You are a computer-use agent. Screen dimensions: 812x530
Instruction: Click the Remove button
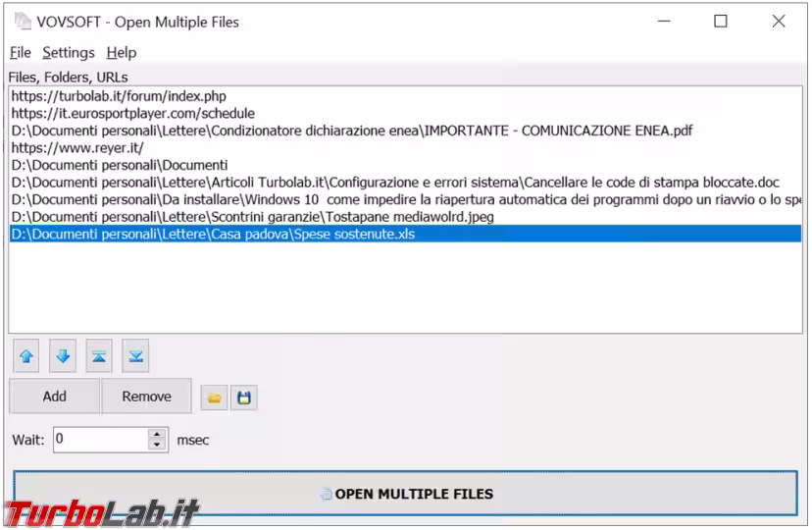pos(146,397)
